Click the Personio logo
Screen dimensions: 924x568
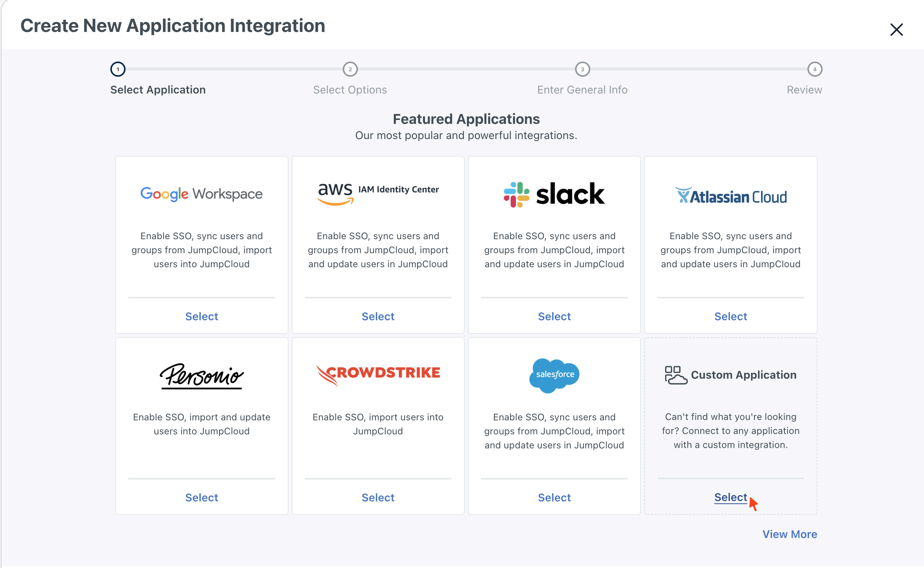(x=202, y=376)
